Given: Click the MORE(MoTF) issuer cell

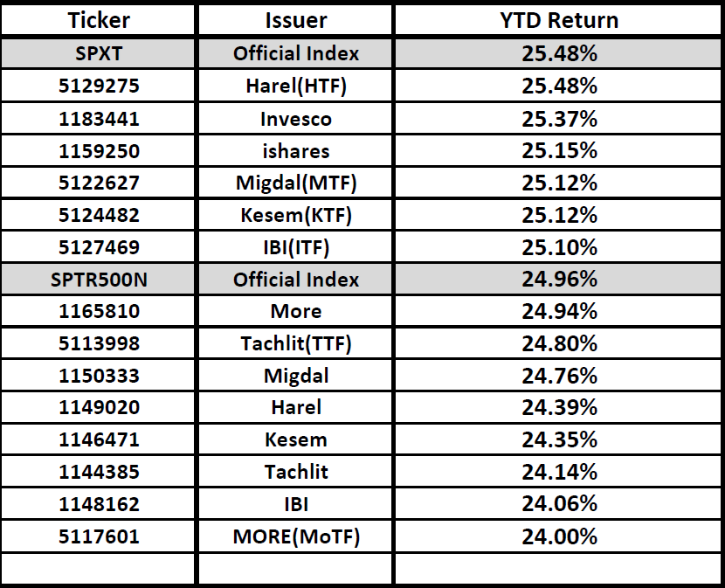Looking at the screenshot, I should 295,536.
